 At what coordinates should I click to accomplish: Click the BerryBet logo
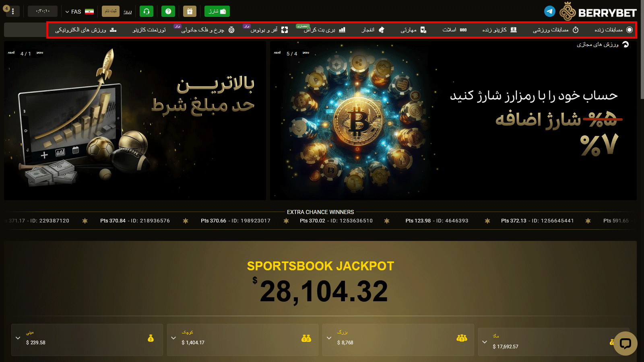click(598, 12)
